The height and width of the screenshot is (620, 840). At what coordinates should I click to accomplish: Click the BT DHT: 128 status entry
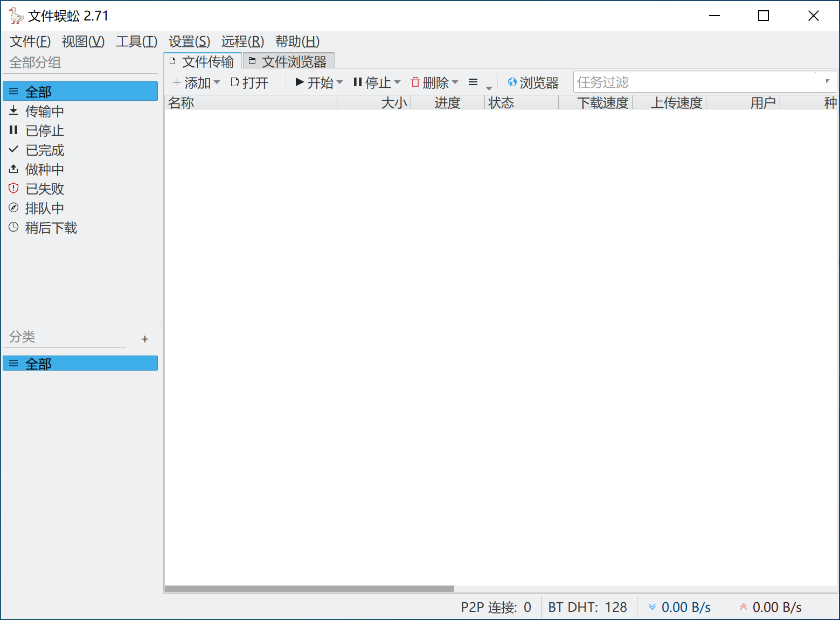point(588,607)
